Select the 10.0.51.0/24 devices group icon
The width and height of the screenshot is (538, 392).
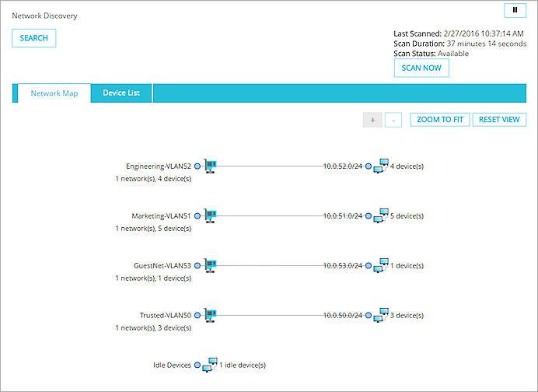pyautogui.click(x=381, y=216)
